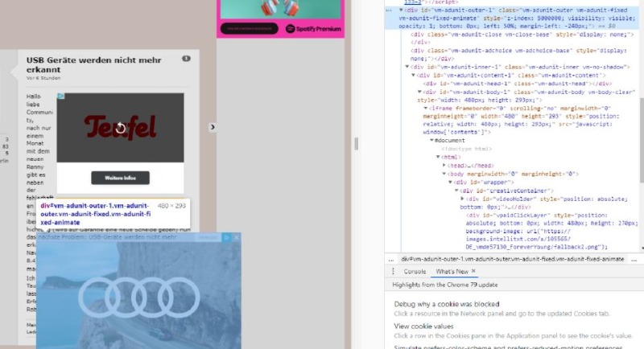Collapse the vm-adunit-inner-1 div node

click(x=407, y=66)
